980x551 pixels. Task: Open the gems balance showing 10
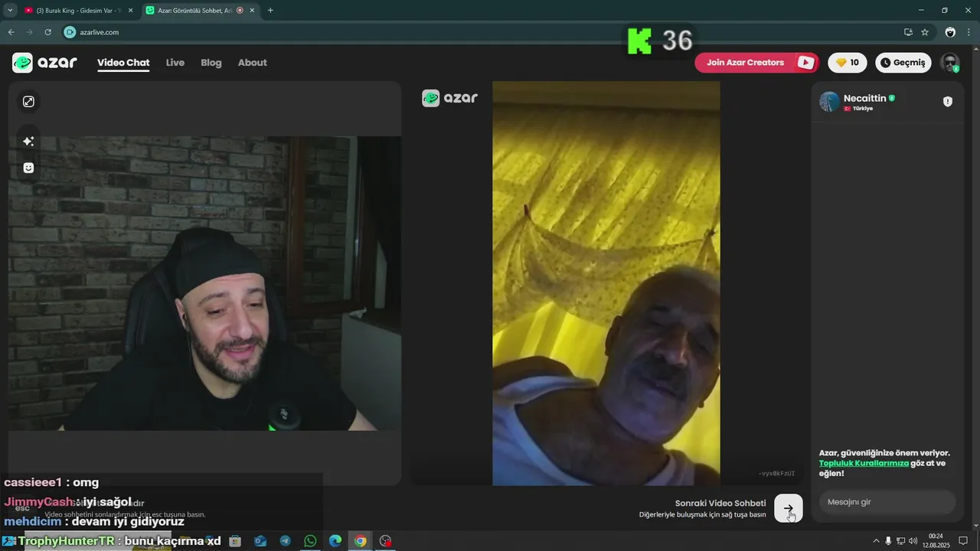coord(848,63)
